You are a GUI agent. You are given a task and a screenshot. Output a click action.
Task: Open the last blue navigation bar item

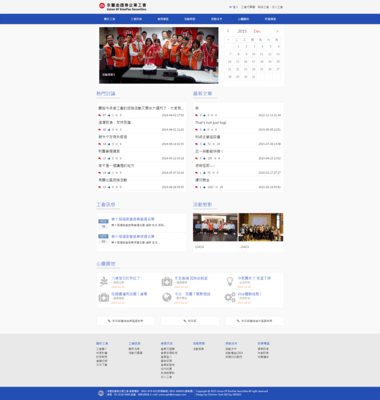[270, 19]
